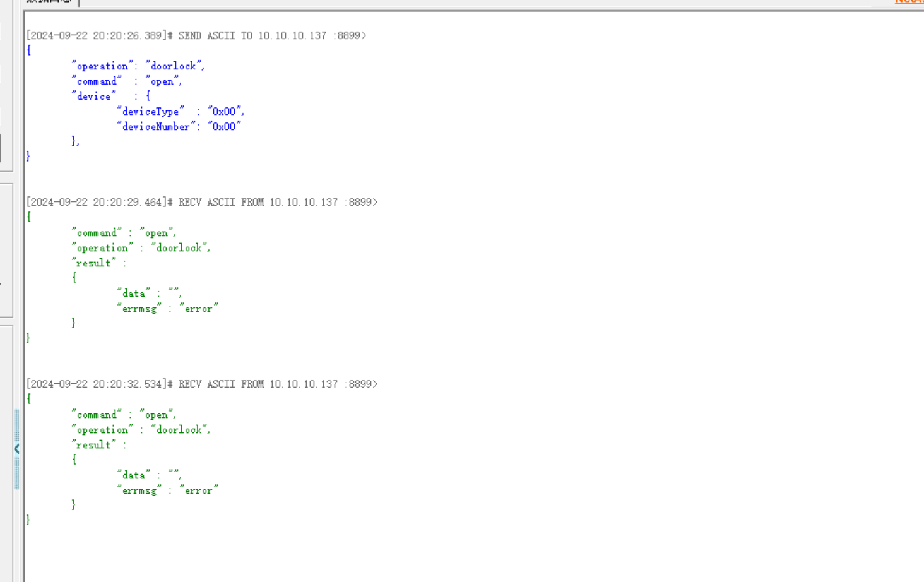Screen dimensions: 924x582
Task: Click the "result" key in the 20:20:32.534 response
Action: [94, 445]
